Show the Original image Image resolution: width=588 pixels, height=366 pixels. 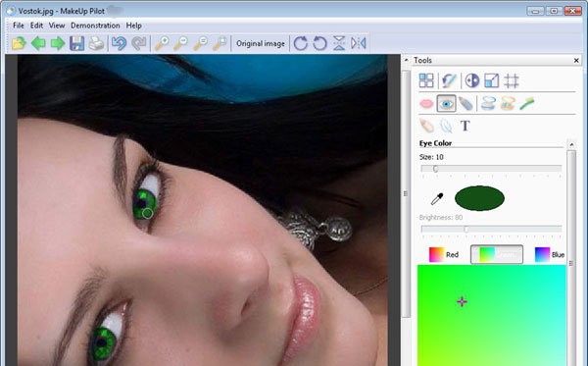[261, 43]
